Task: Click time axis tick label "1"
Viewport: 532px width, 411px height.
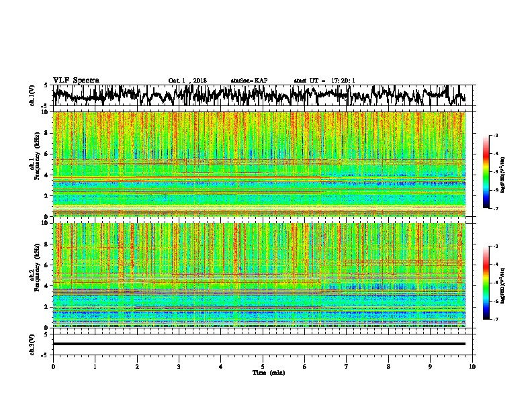Action: [x=95, y=367]
